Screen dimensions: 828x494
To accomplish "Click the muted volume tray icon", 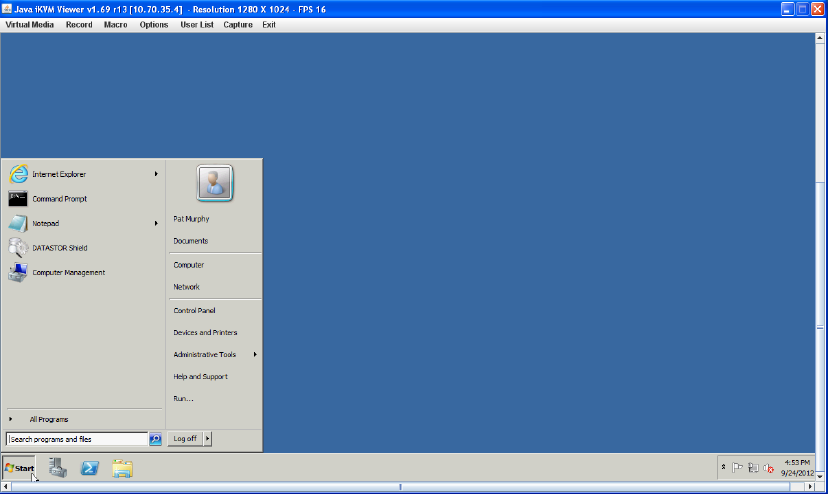I will [769, 468].
